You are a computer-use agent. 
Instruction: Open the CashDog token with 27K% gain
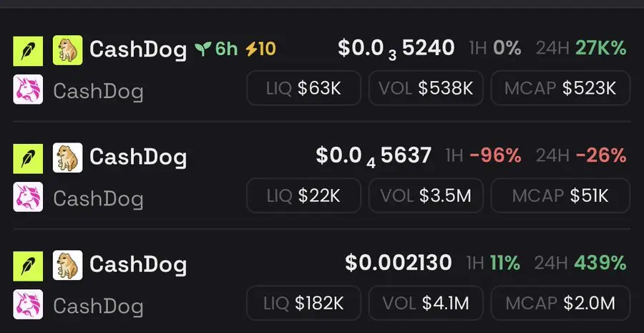click(x=322, y=69)
